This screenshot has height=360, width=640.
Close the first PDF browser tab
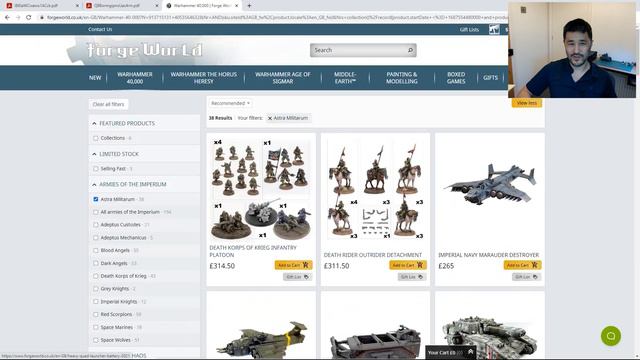[x=77, y=6]
